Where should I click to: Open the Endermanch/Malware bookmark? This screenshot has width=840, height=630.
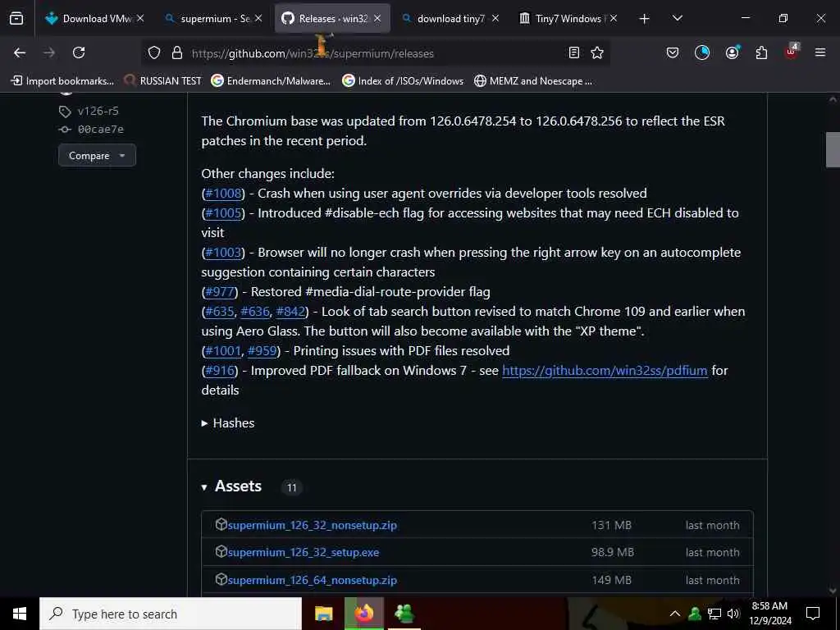coord(271,81)
